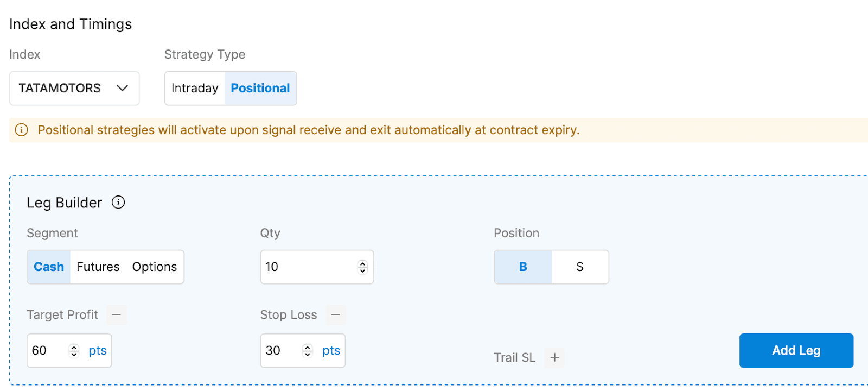Select Sell position with S toggle
The height and width of the screenshot is (391, 868).
pos(579,267)
